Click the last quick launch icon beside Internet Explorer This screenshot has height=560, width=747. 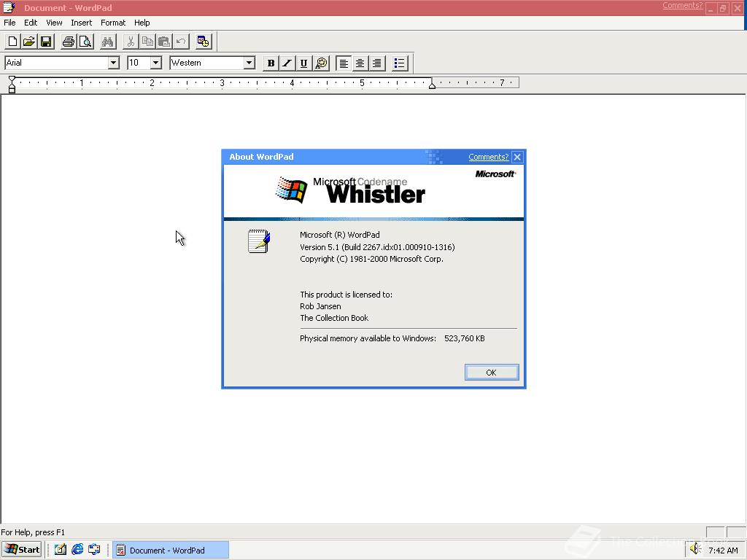pos(94,550)
